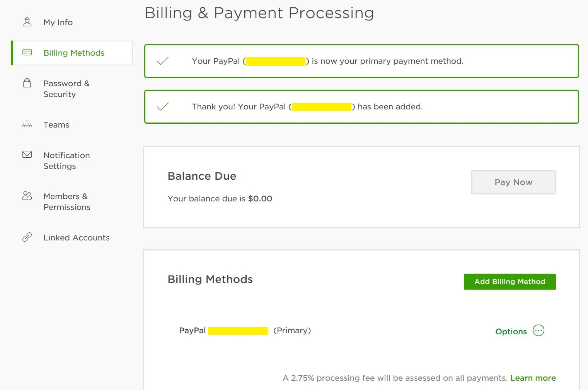Open My Info settings page
This screenshot has height=390, width=588.
58,22
